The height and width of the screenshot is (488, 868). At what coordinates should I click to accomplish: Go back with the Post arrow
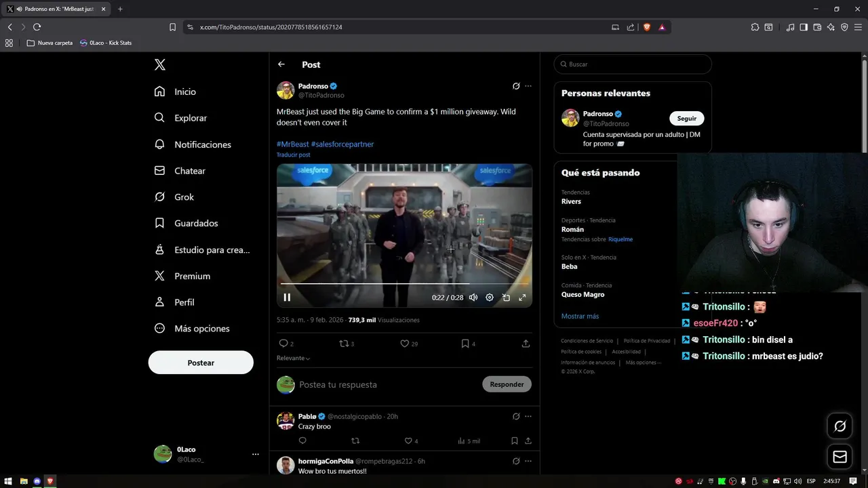281,64
